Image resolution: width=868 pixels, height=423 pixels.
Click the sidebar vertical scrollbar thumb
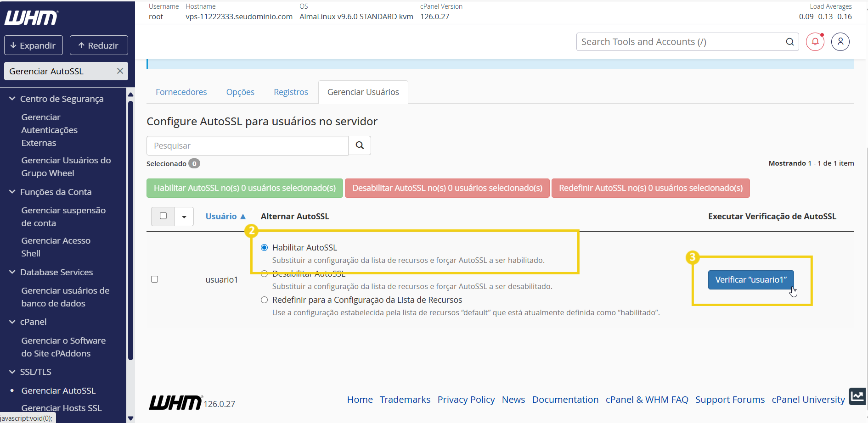coord(130,229)
